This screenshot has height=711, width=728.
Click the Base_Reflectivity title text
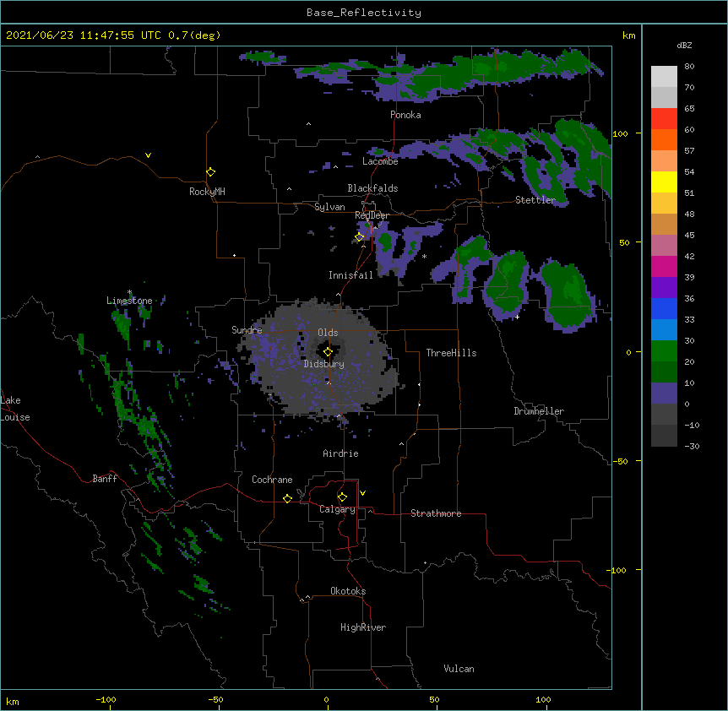[364, 13]
